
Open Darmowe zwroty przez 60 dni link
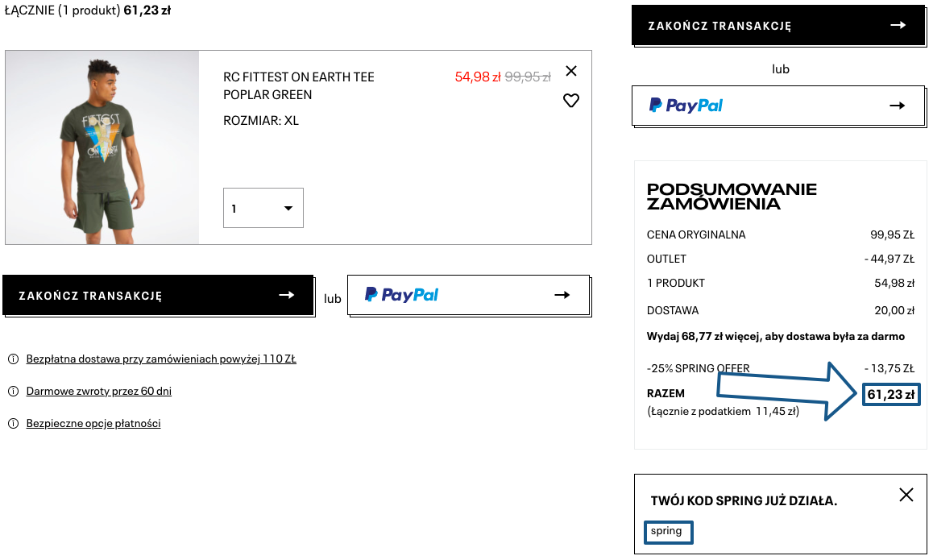[x=99, y=391]
